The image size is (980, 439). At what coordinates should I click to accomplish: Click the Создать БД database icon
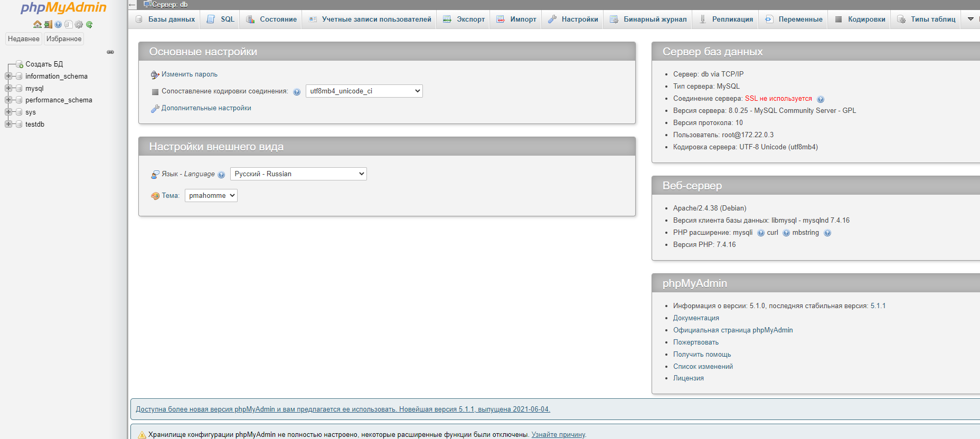(x=20, y=64)
